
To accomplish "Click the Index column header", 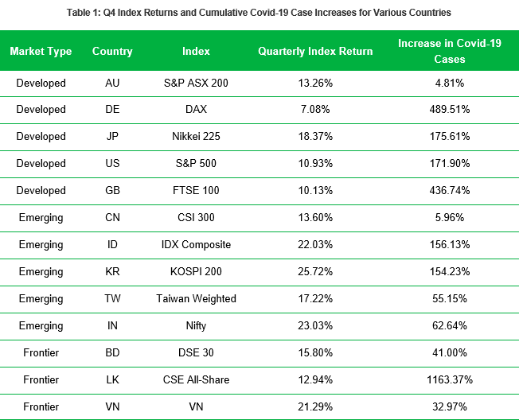I will coord(196,52).
